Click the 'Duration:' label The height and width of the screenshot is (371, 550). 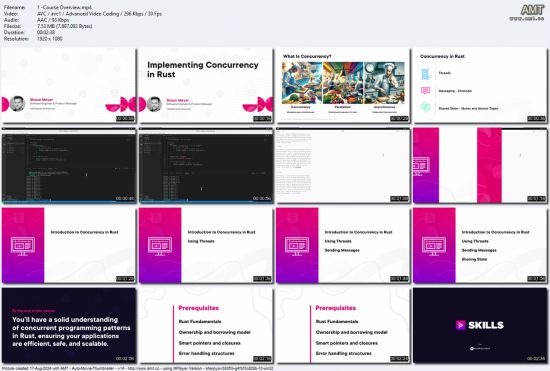(x=14, y=33)
